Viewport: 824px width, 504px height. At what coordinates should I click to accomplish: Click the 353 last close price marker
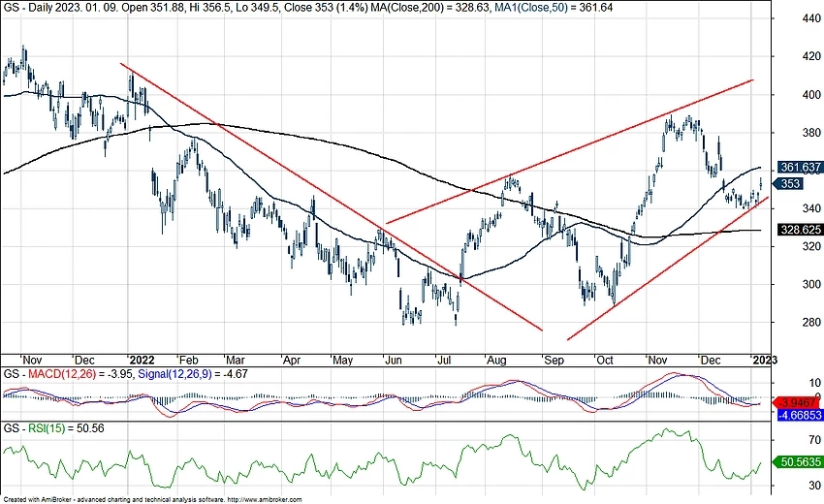pos(788,184)
